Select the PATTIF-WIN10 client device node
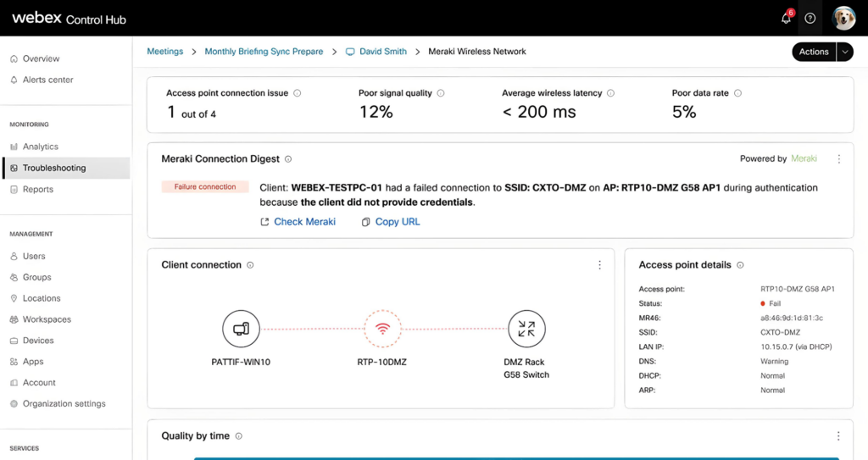Viewport: 868px width, 460px height. 241,329
